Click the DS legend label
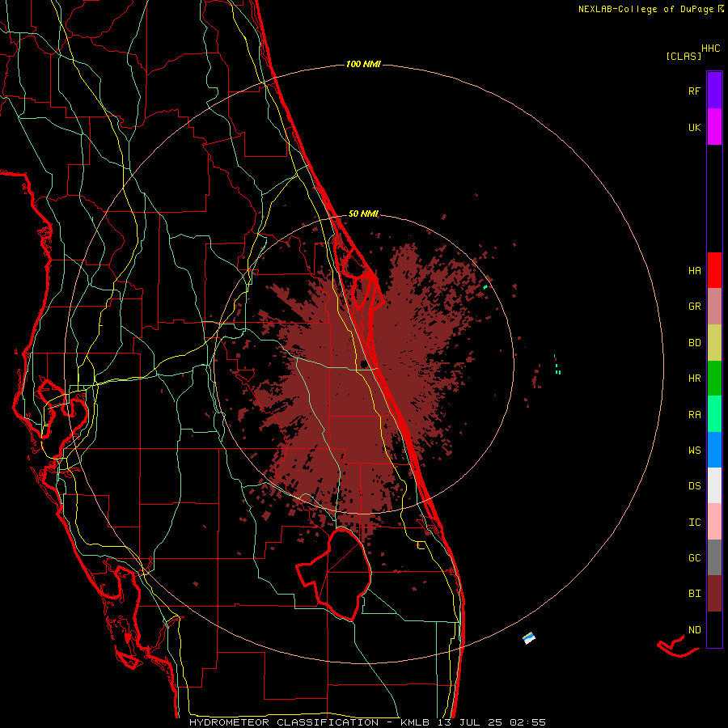Image resolution: width=728 pixels, height=728 pixels. pyautogui.click(x=695, y=486)
